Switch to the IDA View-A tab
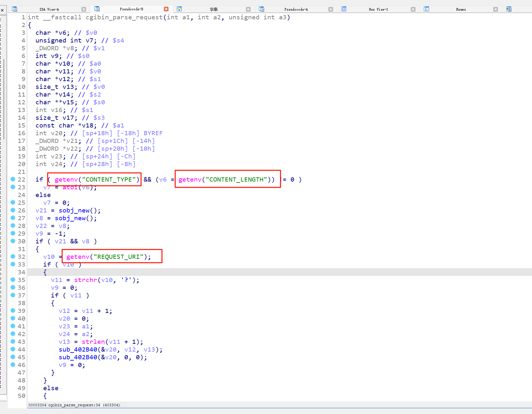Screen dimensions: 532x414 49,9
